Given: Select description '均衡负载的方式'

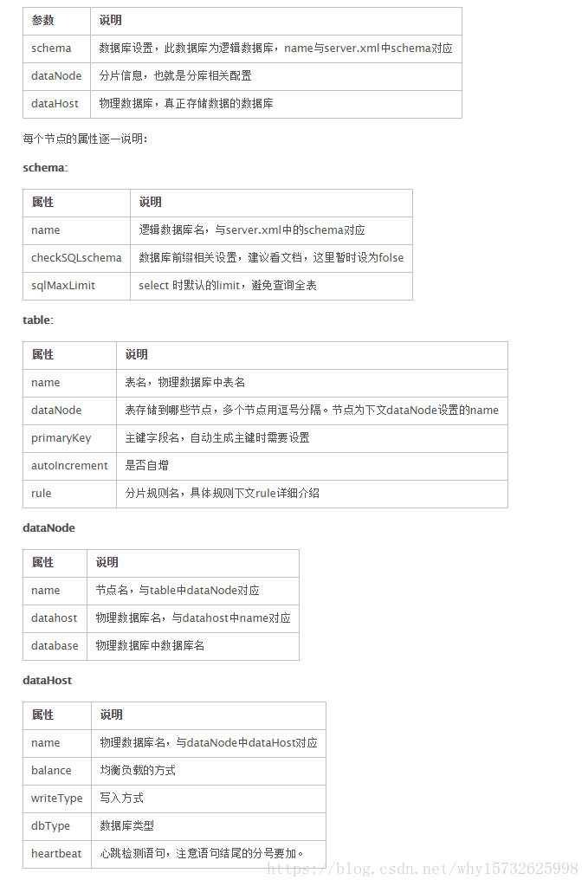Looking at the screenshot, I should click(137, 771).
